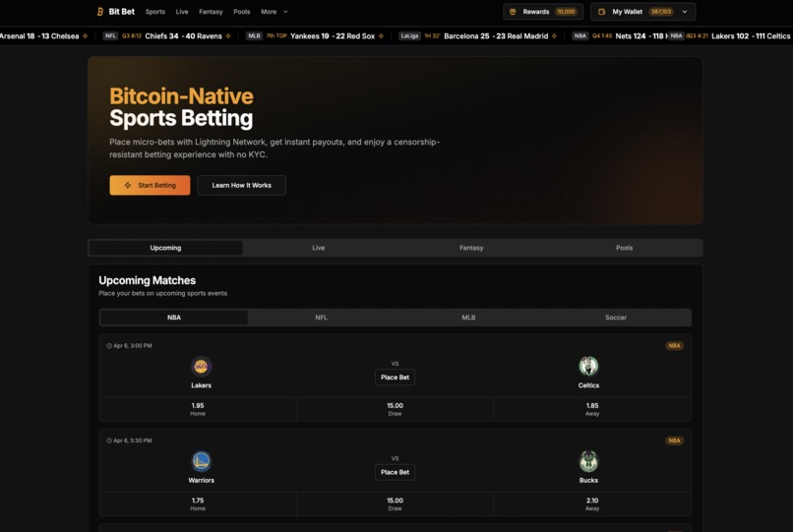793x532 pixels.
Task: Click Lakers 102 - 111 Celtics ticker score
Action: tap(751, 36)
